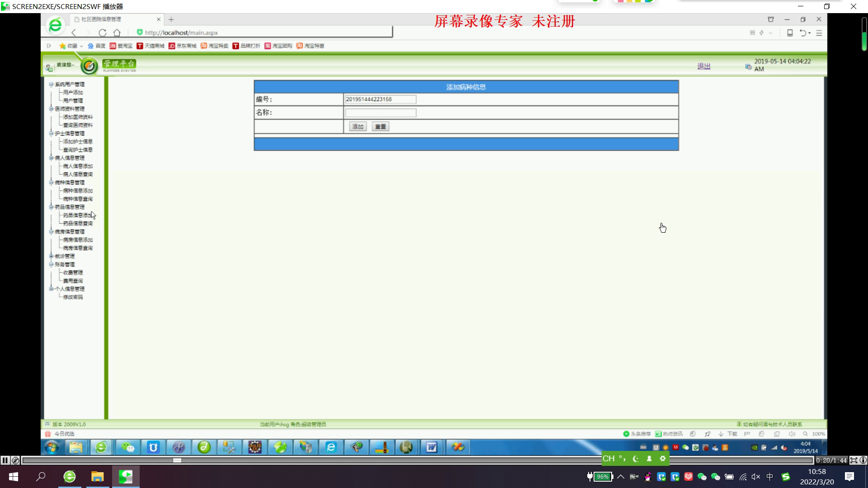
Task: Open 费用查询 in the tree
Action: (x=73, y=281)
